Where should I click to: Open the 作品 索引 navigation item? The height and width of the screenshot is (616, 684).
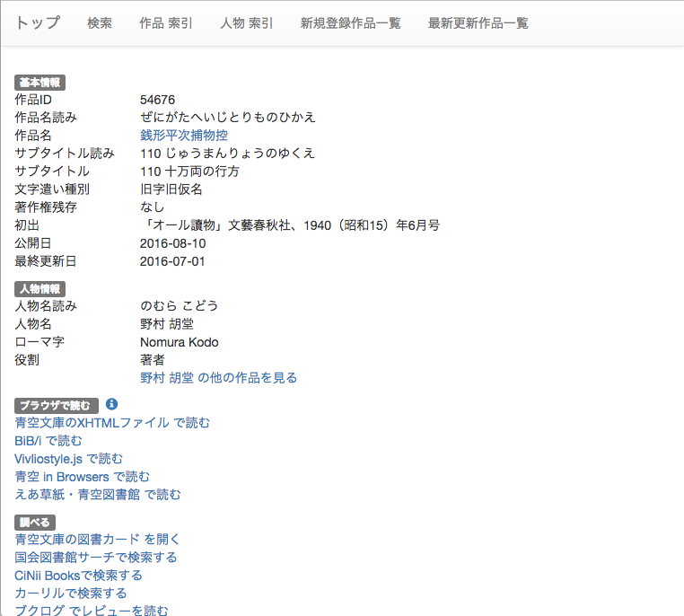166,23
